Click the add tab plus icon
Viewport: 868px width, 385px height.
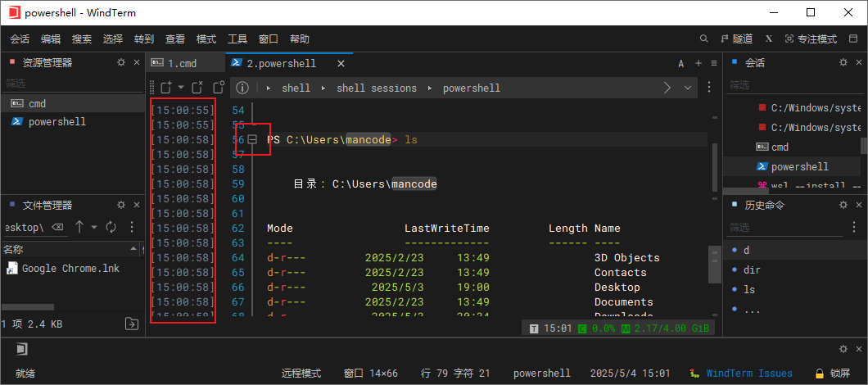tap(698, 63)
